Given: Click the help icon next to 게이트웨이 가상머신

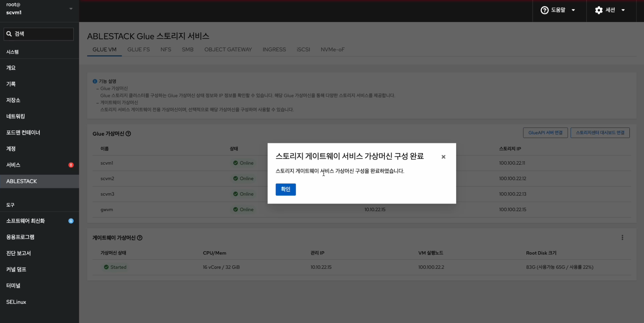Looking at the screenshot, I should point(140,238).
